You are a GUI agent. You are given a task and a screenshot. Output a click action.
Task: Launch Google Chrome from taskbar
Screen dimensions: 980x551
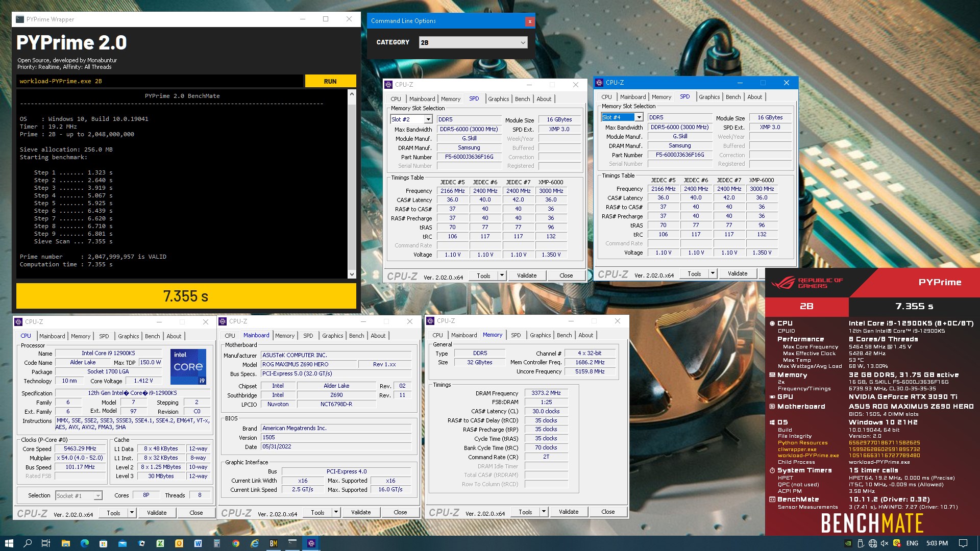pos(236,543)
